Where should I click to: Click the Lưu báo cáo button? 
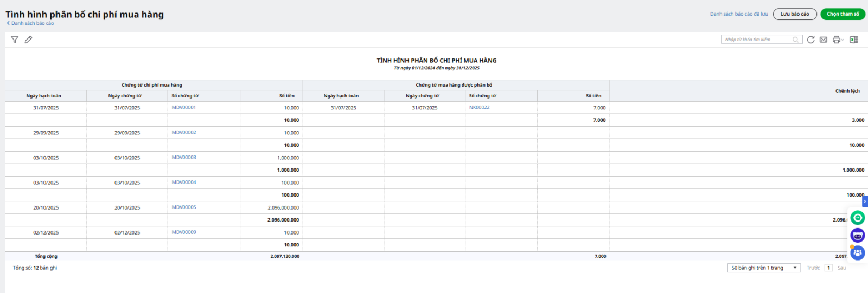(x=795, y=14)
